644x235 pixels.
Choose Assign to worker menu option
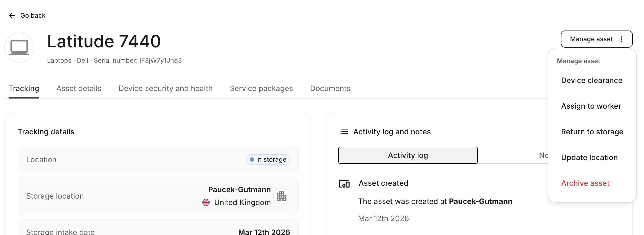tap(591, 106)
